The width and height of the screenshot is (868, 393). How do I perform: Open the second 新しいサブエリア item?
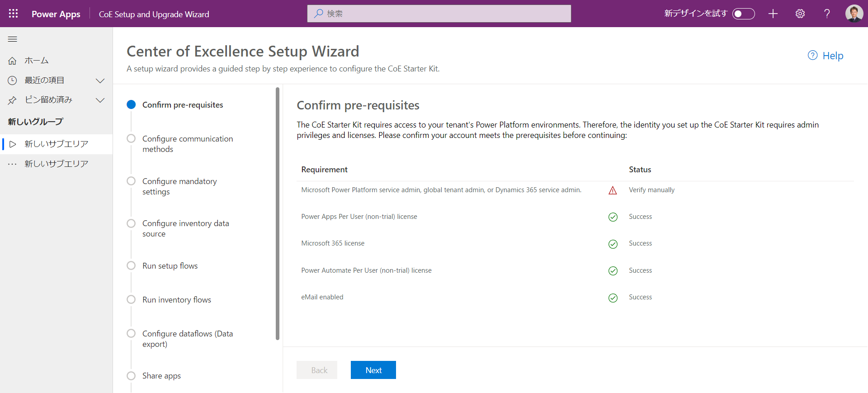tap(56, 164)
